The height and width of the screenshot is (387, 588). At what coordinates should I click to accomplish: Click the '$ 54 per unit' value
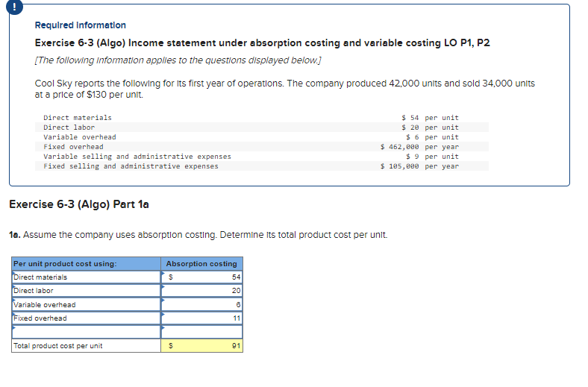[430, 118]
